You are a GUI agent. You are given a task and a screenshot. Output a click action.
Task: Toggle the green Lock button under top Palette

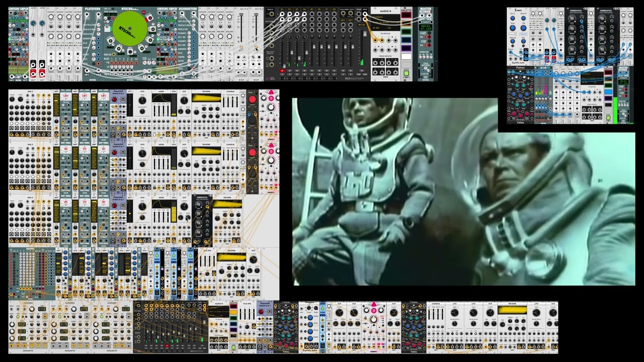[406, 73]
